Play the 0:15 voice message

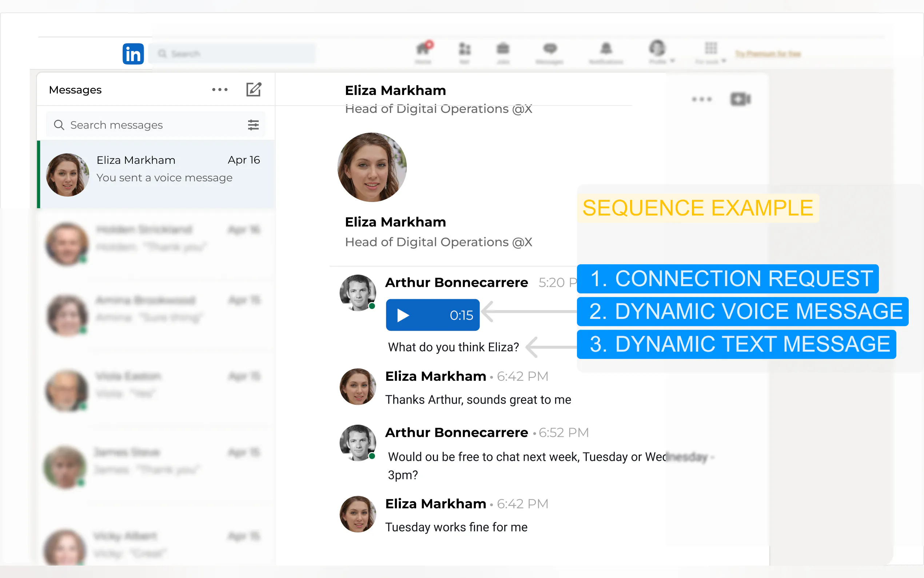[x=403, y=315]
